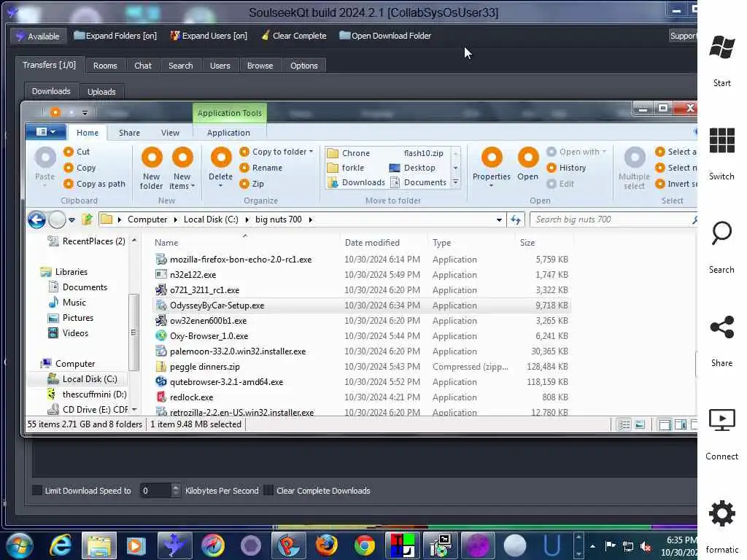Click the Copy icon in Clipboard group
The width and height of the screenshot is (747, 560).
coord(69,168)
